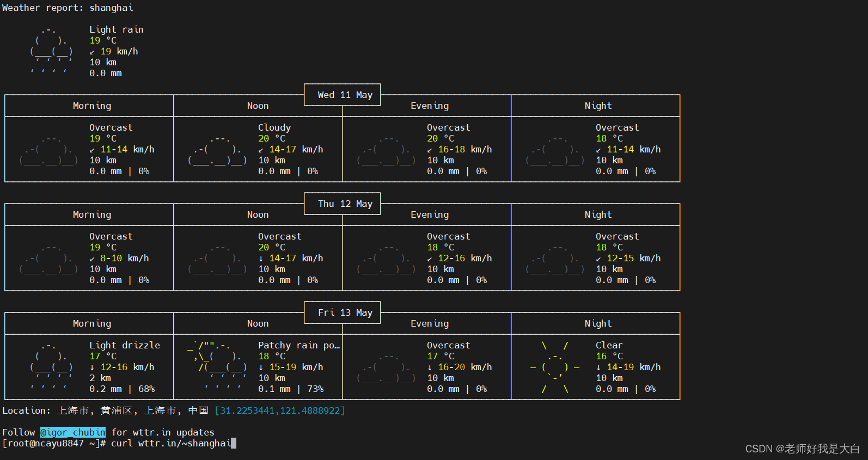Click Wednesday night '18 °C' temperature
The image size is (868, 460).
coord(609,138)
